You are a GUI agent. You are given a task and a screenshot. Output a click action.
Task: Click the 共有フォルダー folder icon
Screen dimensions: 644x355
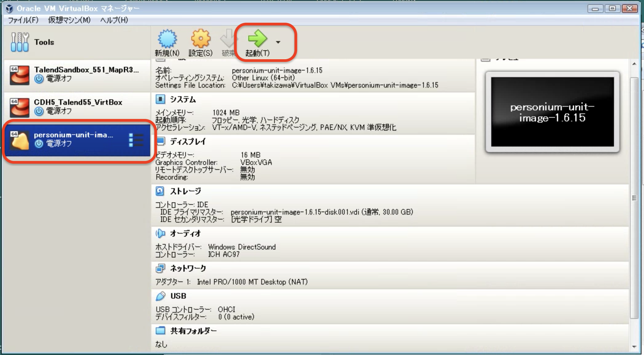pos(160,330)
